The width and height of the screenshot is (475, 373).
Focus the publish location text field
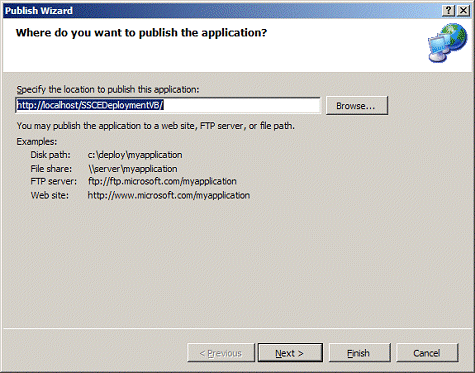coord(168,105)
